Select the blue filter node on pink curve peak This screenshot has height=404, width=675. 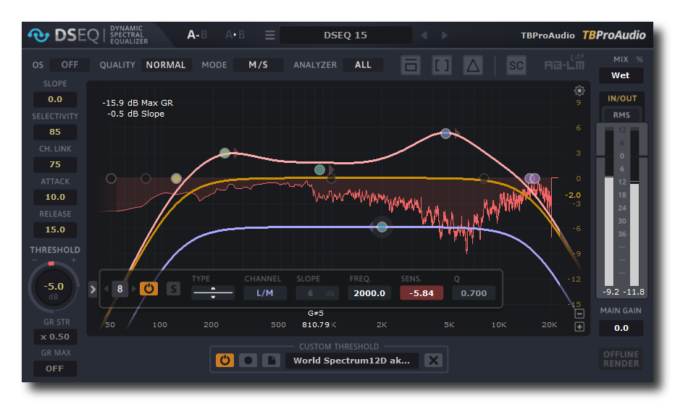pos(446,134)
